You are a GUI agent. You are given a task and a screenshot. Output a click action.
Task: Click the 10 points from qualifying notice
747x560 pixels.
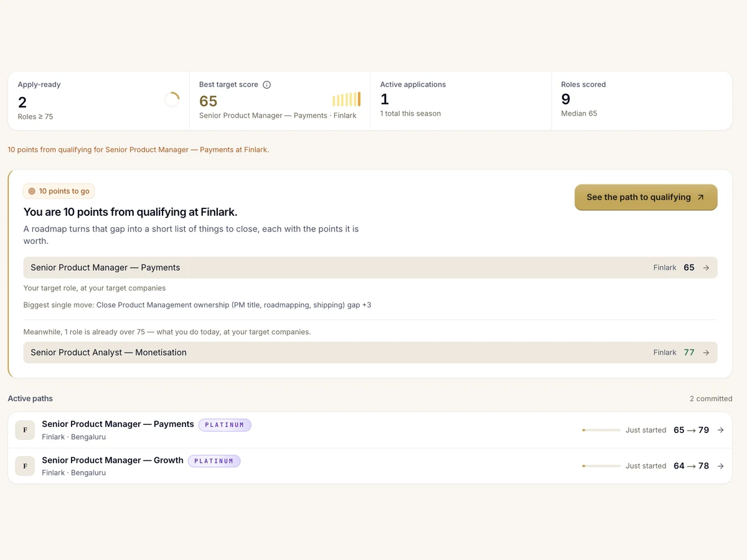[138, 150]
